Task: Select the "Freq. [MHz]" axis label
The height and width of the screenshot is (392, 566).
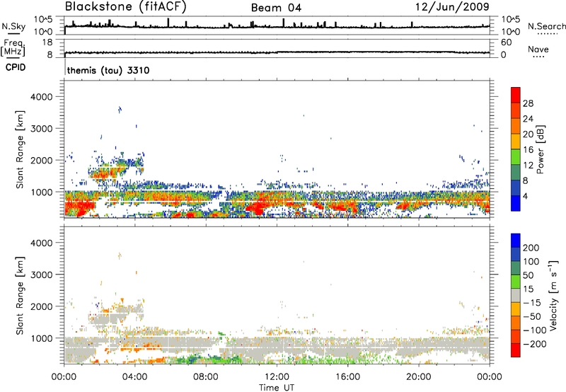Action: click(x=13, y=47)
